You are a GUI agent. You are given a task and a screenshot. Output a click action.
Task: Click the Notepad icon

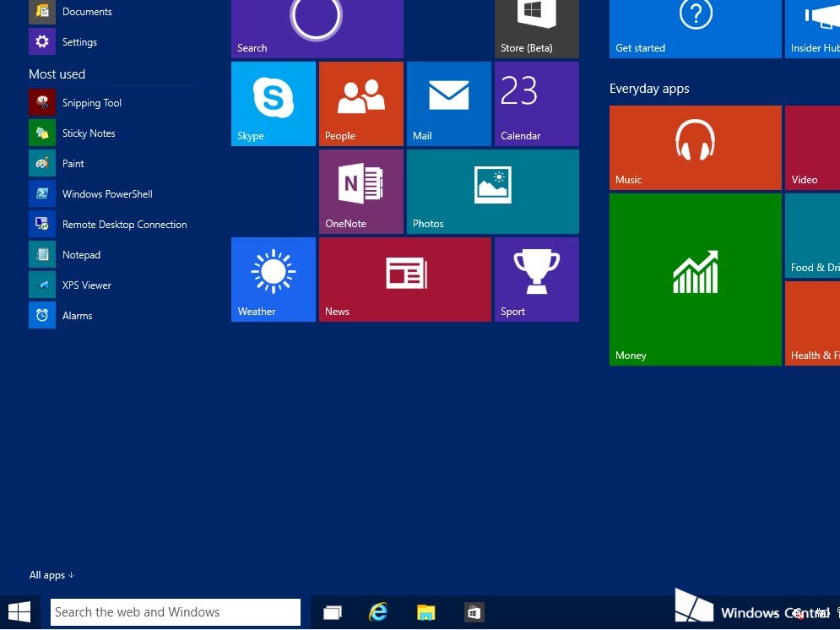42,255
